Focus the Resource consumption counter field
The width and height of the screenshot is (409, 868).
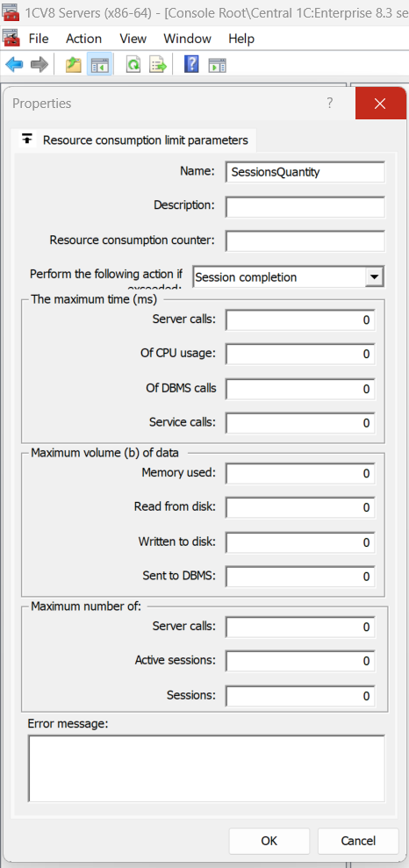[305, 240]
